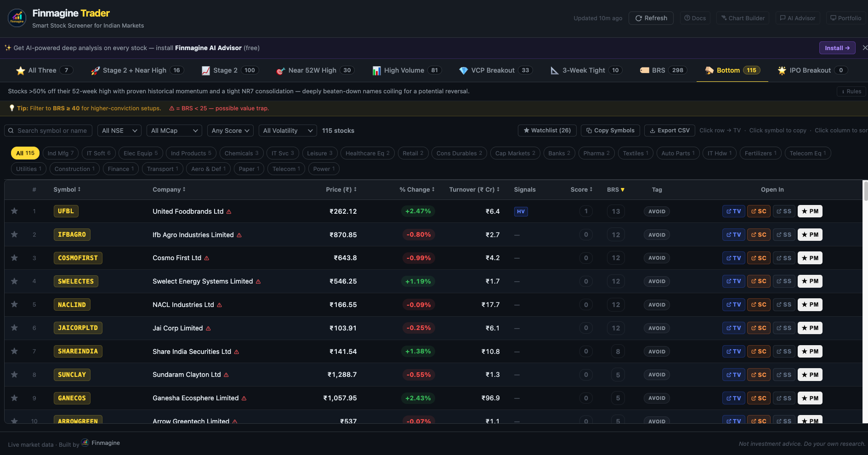Screen dimensions: 868x455
Task: Open the All Volatility dropdown
Action: 288,131
